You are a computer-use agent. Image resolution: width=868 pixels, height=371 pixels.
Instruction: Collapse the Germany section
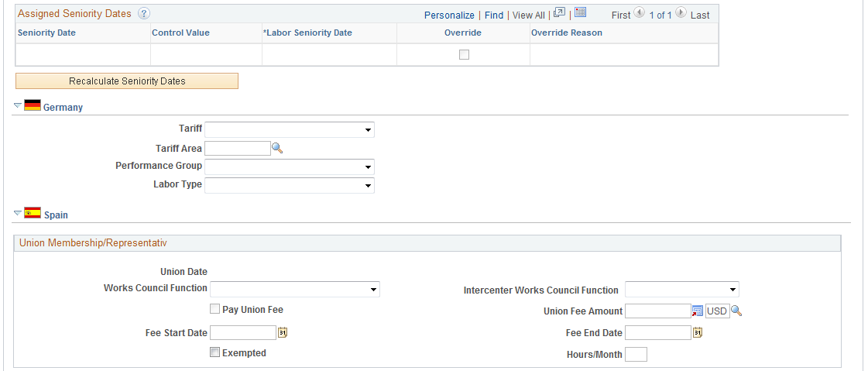18,105
